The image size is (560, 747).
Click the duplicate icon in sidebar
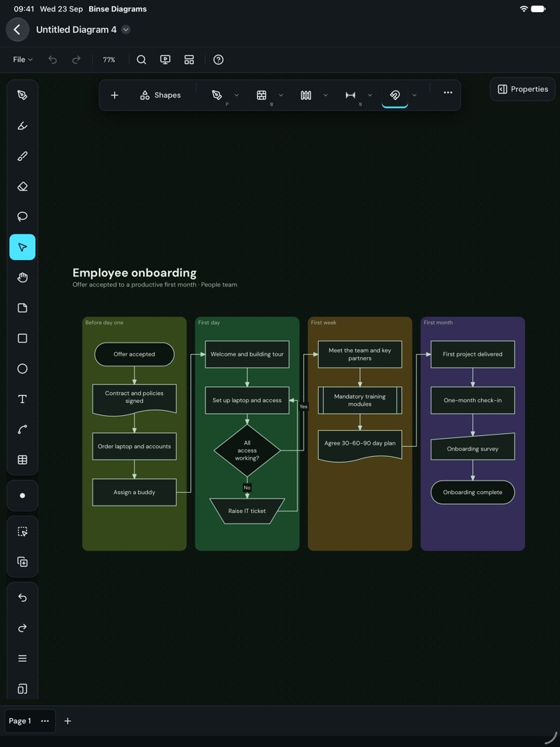click(22, 562)
